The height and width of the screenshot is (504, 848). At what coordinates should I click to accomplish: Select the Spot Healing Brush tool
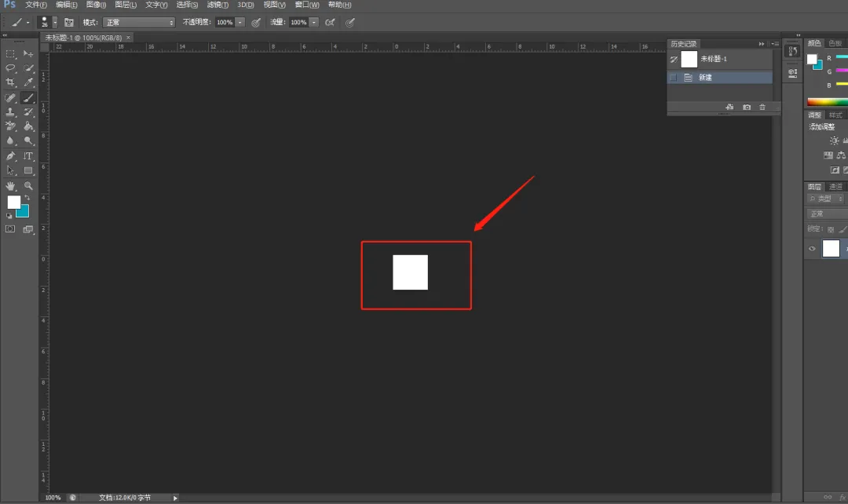pos(10,98)
